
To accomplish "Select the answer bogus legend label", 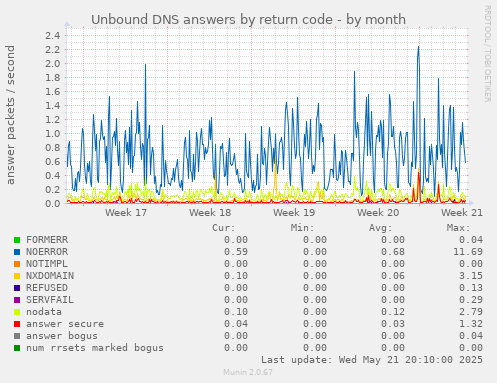I will coord(62,336).
